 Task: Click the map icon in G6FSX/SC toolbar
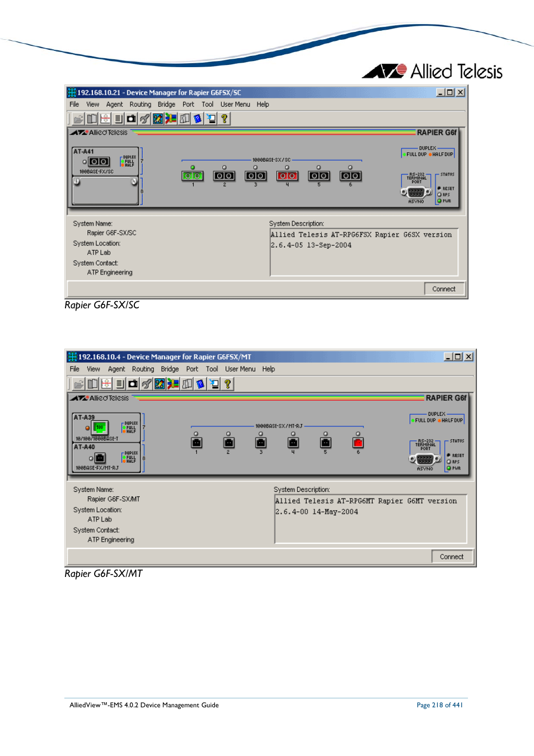point(184,119)
